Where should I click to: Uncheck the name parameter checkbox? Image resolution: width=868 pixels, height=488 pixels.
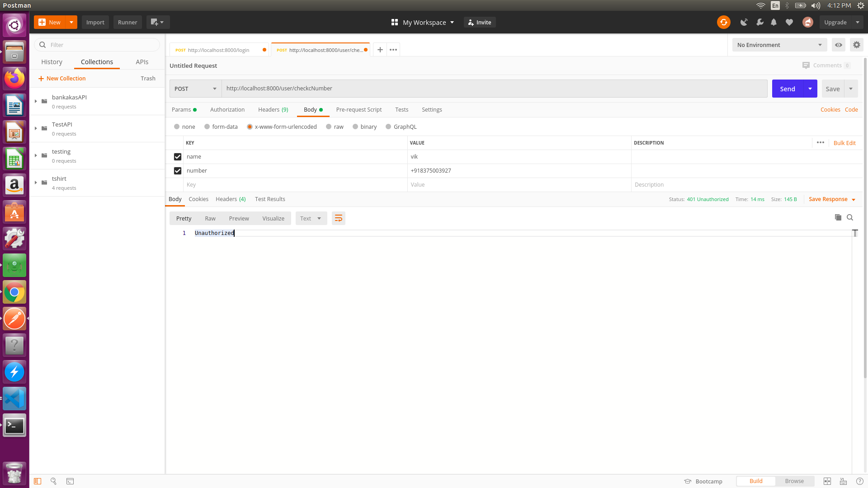178,157
